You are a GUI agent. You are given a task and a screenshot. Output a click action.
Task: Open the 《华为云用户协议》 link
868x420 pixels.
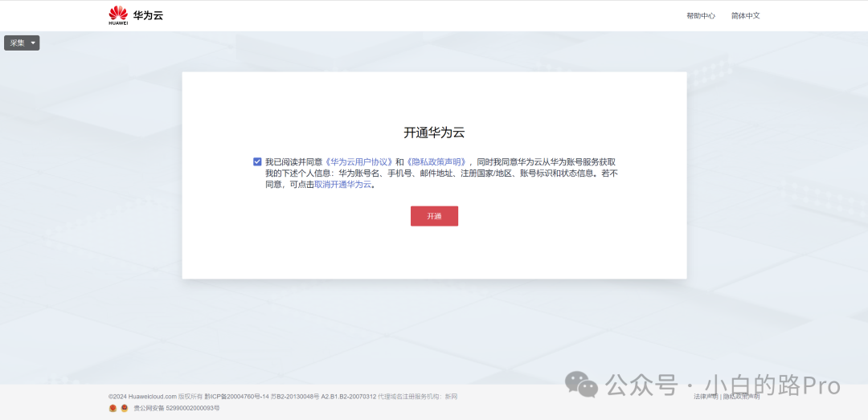(358, 161)
